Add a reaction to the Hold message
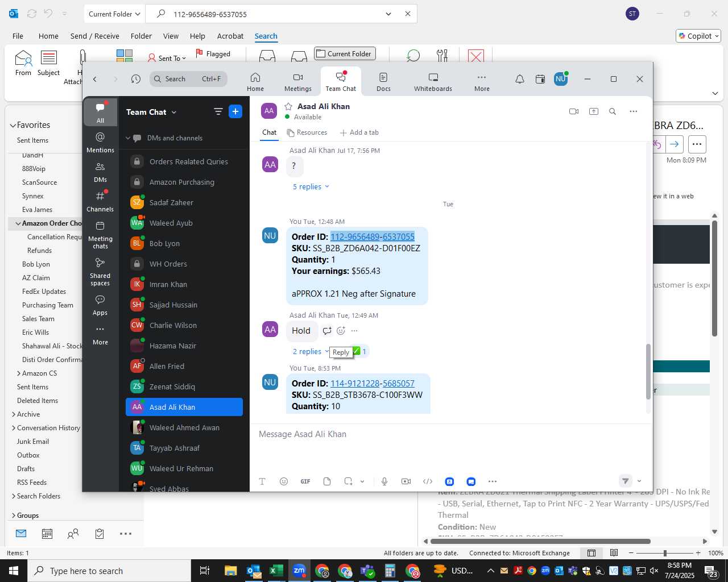 pos(341,331)
